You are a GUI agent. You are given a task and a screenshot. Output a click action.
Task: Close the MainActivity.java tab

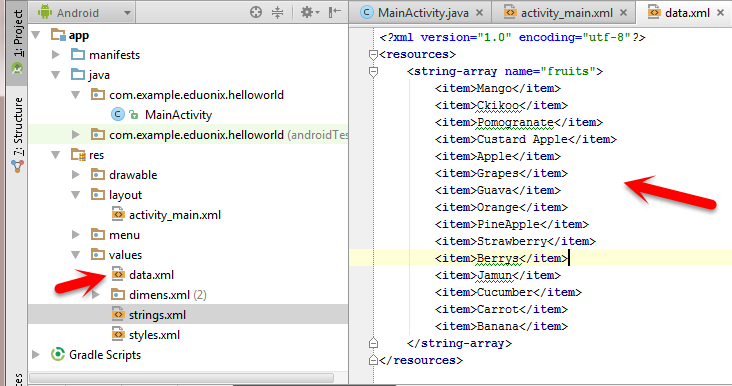click(x=479, y=13)
